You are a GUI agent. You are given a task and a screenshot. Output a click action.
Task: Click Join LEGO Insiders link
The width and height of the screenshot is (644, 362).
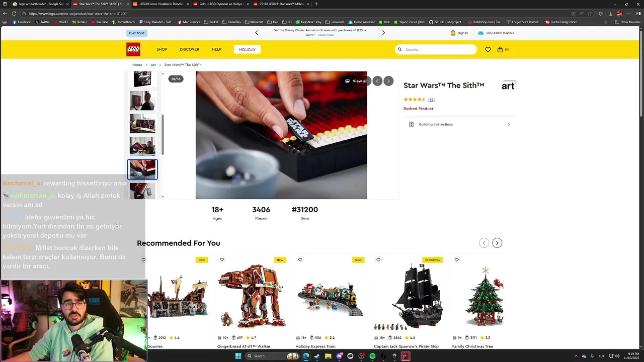pos(500,33)
